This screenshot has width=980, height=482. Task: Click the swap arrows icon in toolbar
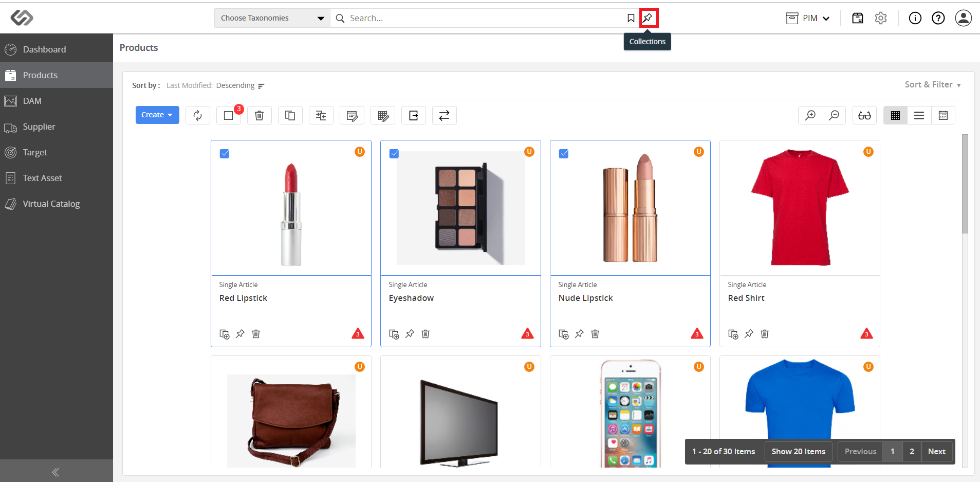(x=445, y=115)
